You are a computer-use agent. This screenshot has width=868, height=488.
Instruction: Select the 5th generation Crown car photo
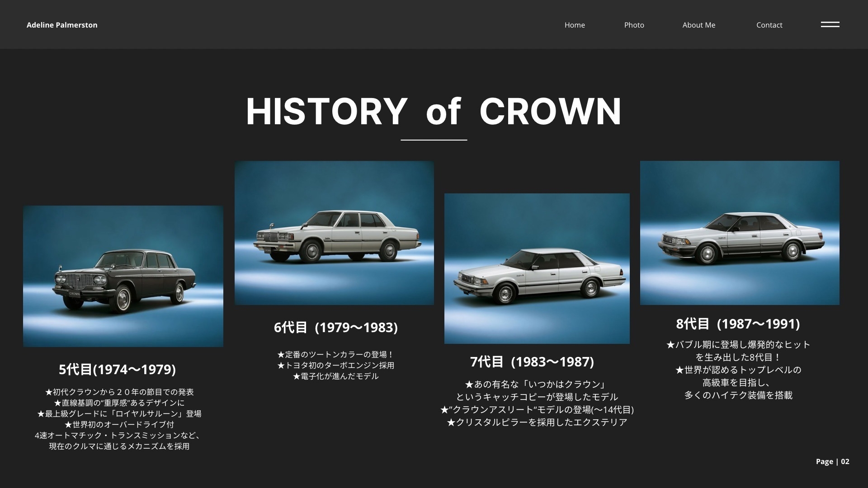tap(123, 276)
